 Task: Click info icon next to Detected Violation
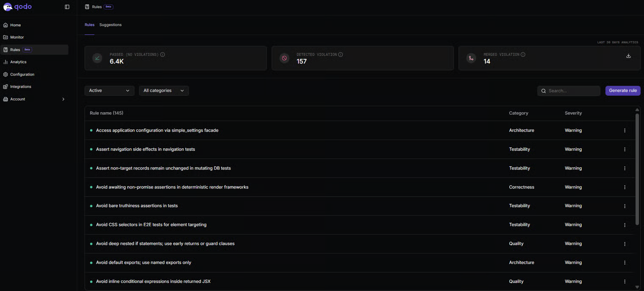(341, 55)
